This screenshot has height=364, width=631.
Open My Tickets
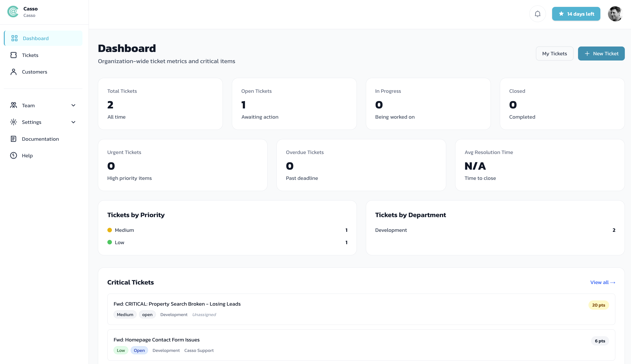point(555,53)
